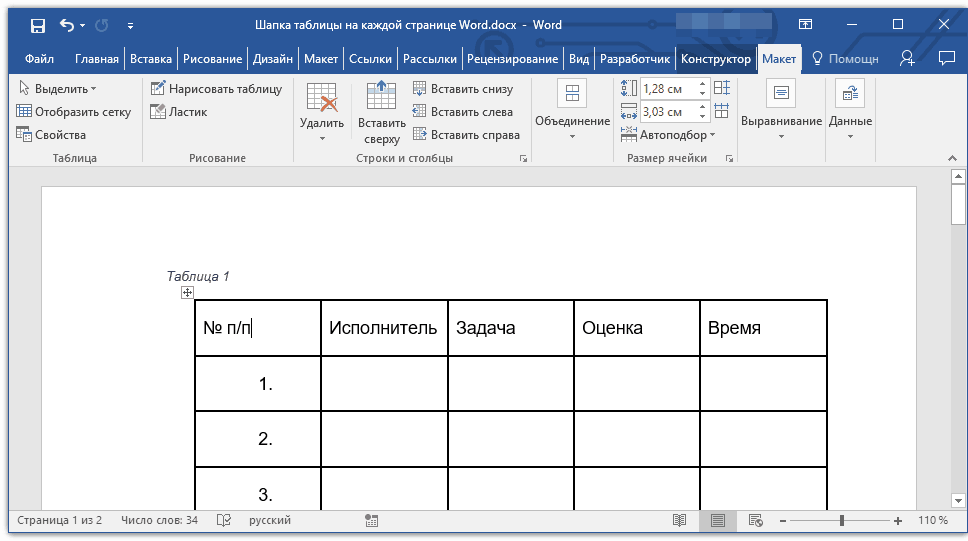
Task: Click the table move handle icon
Action: coord(187,292)
